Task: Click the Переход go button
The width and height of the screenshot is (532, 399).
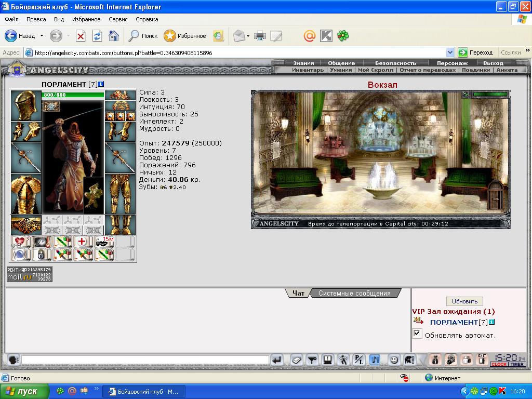Action: click(475, 52)
